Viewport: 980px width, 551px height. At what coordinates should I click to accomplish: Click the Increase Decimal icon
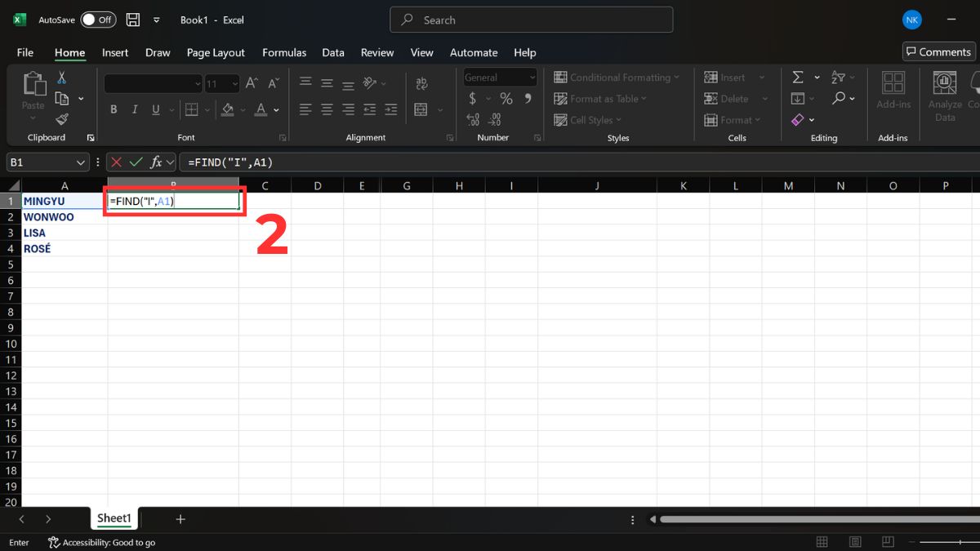(474, 119)
